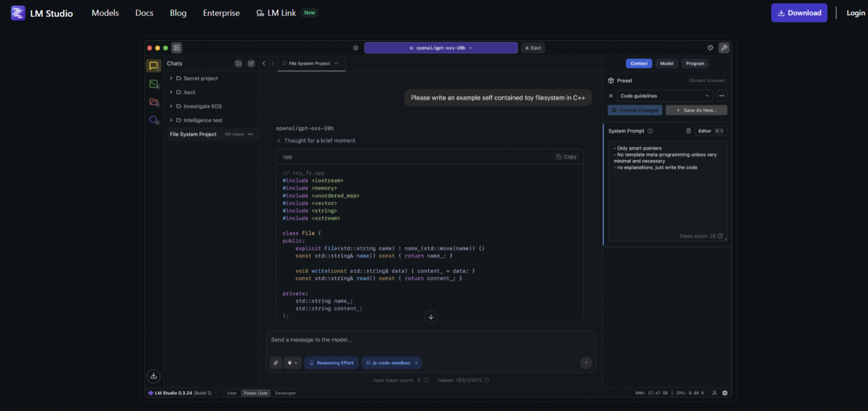The width and height of the screenshot is (868, 411).
Task: Delete system prompt with trash icon
Action: point(688,131)
